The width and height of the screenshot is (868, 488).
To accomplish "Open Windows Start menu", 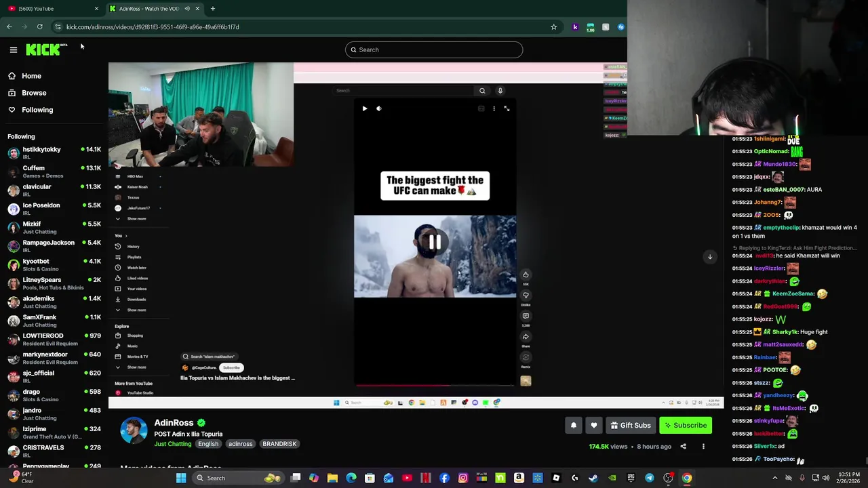I will click(x=181, y=479).
